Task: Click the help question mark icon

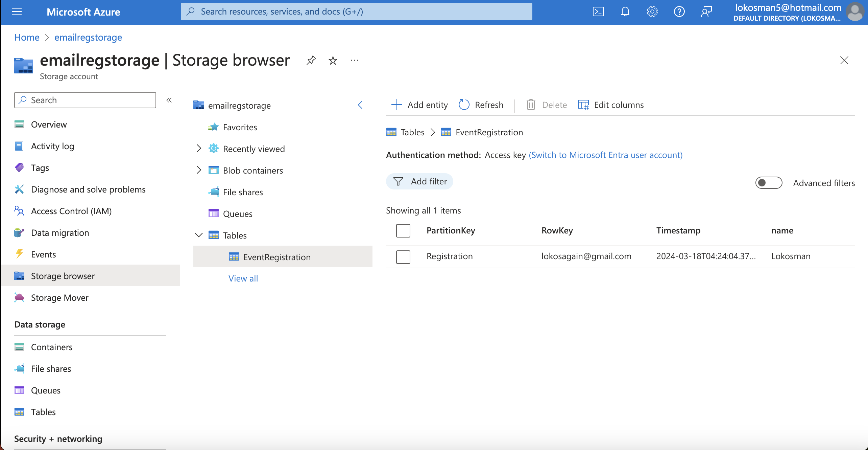Action: click(x=679, y=12)
